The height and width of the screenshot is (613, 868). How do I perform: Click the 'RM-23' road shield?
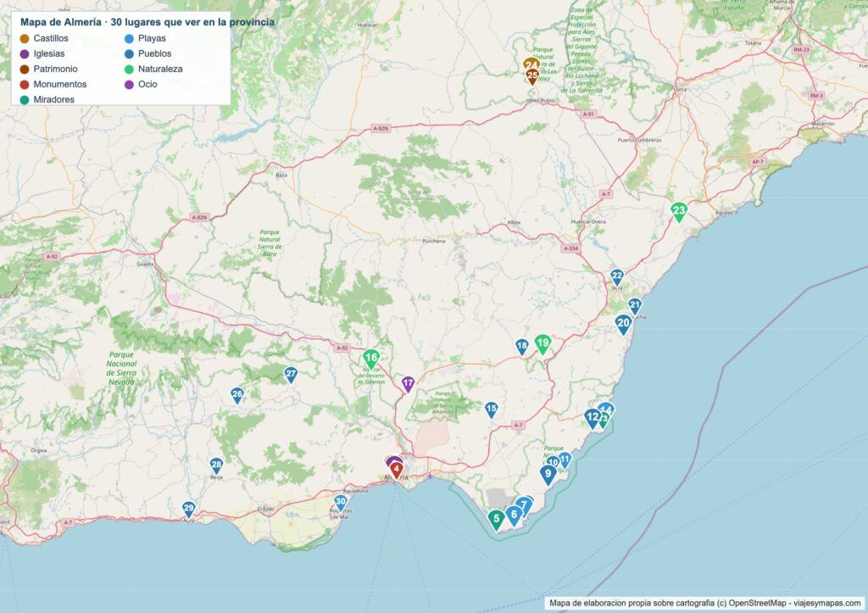point(801,50)
